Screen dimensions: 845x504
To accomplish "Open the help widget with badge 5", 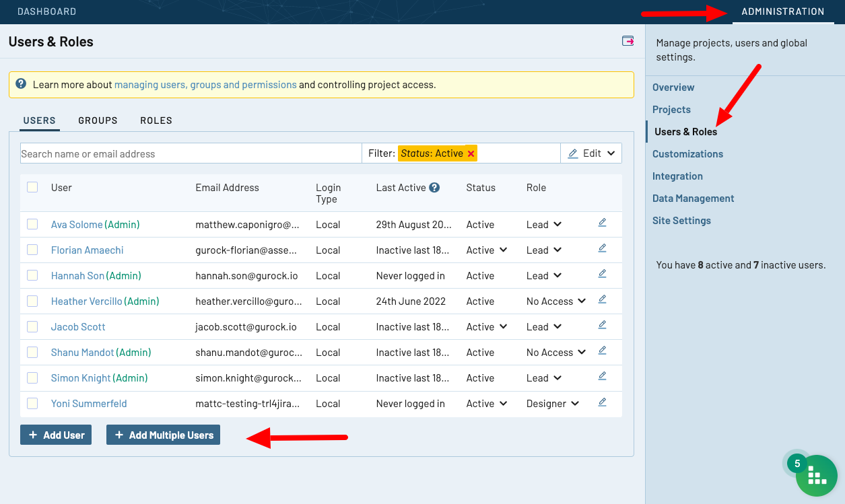I will pos(815,475).
